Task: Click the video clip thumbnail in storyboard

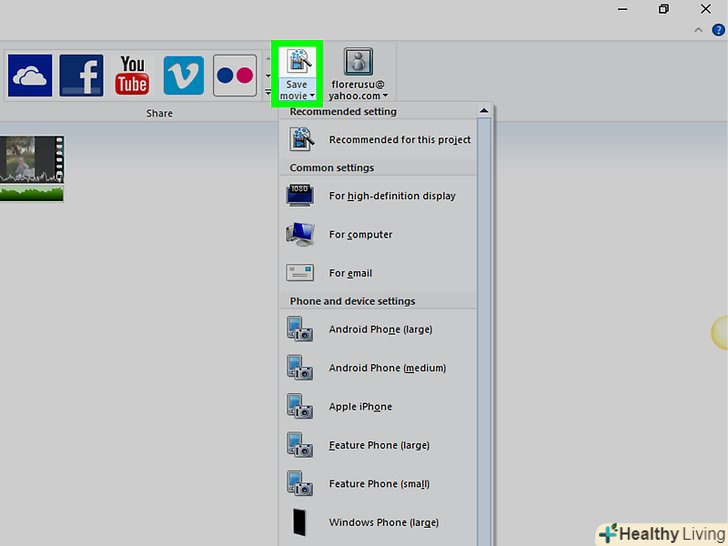Action: [31, 168]
